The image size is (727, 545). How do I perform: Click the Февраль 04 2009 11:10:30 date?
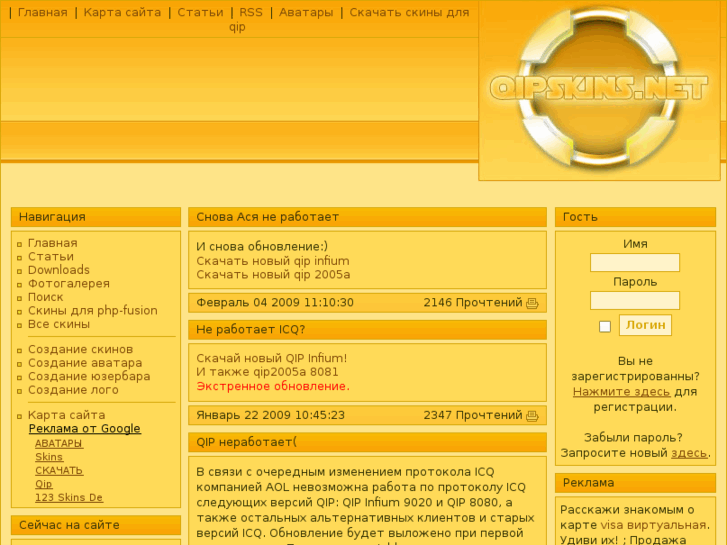click(275, 303)
